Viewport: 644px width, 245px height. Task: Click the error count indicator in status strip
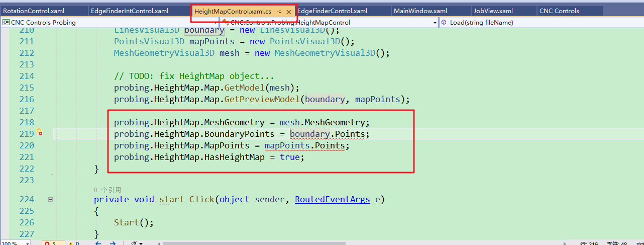[52, 243]
